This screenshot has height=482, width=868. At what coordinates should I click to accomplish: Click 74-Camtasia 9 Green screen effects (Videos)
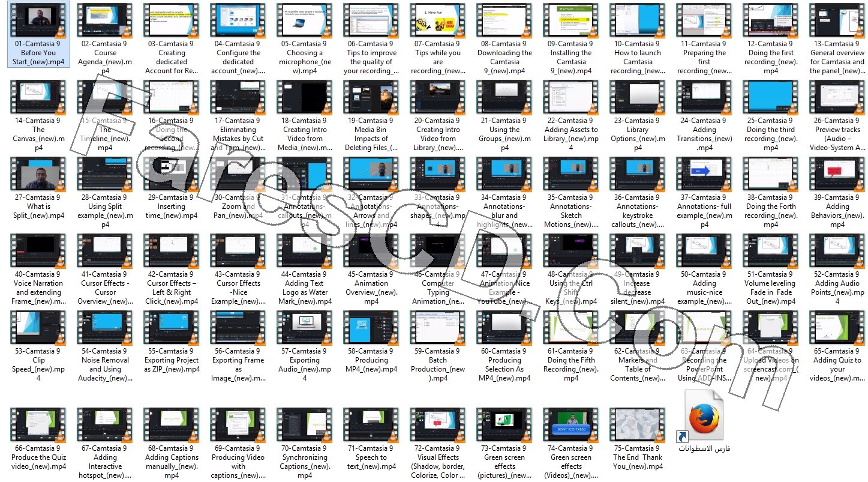point(571,443)
